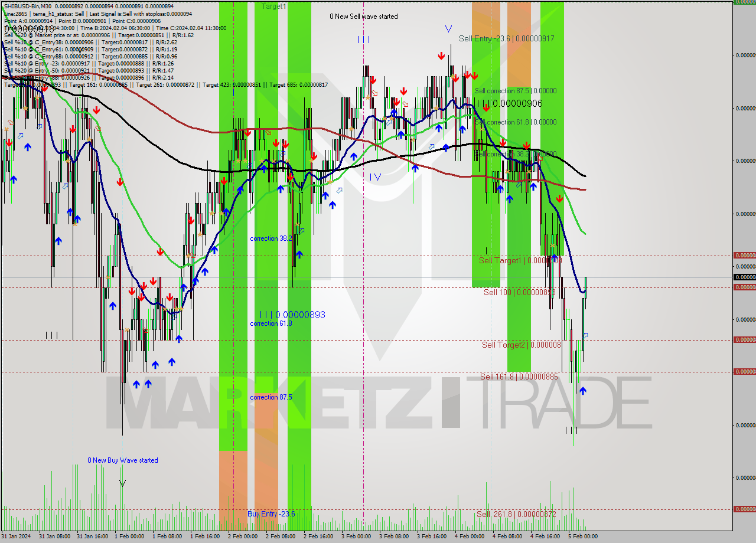Click the 2 Feb 16:00 time label
This screenshot has height=543, width=756.
(318, 537)
